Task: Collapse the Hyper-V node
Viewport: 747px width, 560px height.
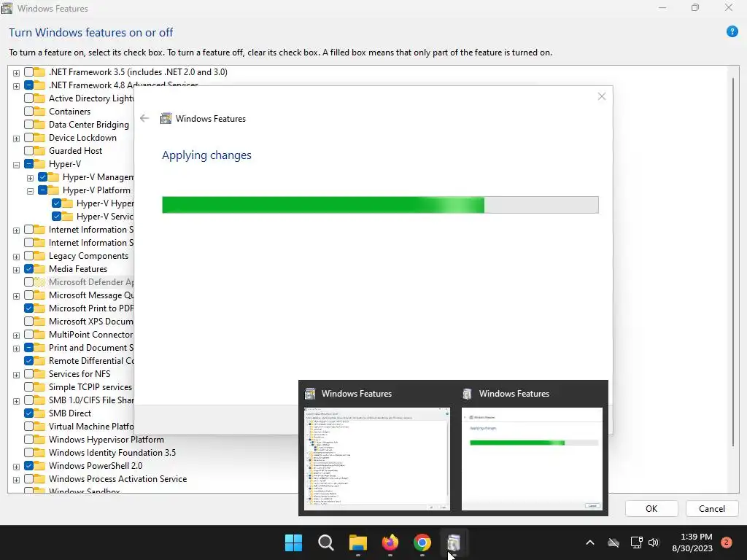Action: coord(16,165)
